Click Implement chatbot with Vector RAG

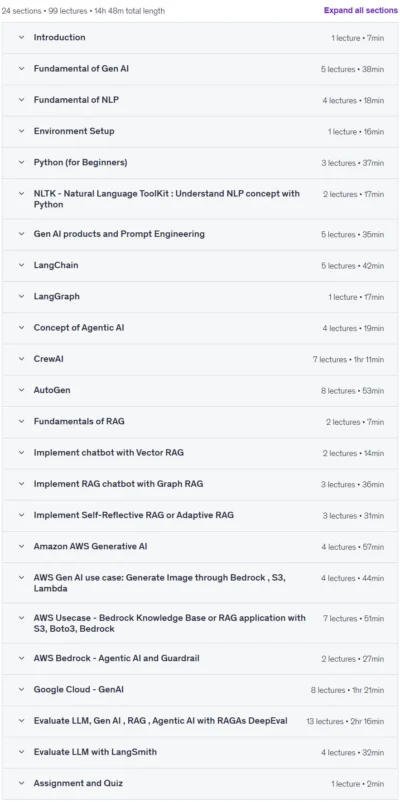point(108,453)
